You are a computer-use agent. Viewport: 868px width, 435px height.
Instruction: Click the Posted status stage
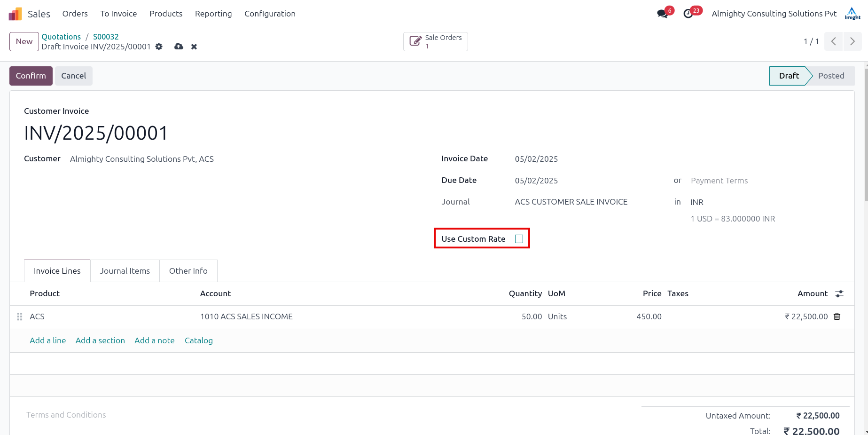831,76
